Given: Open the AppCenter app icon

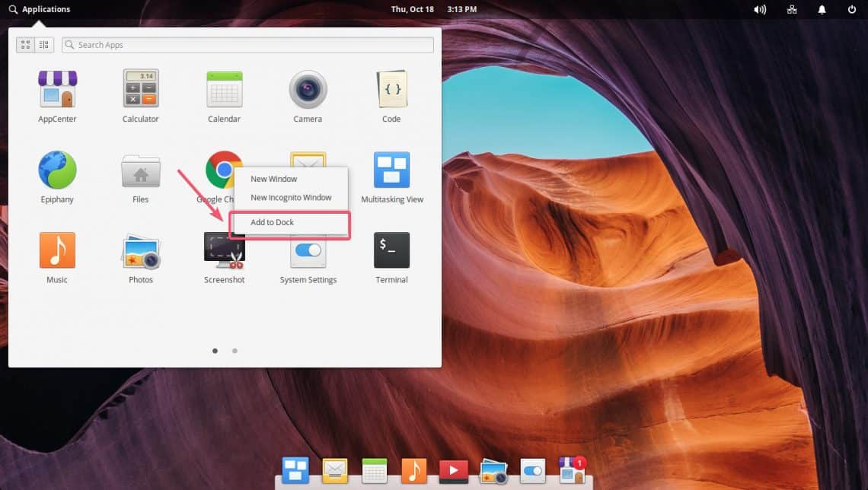Looking at the screenshot, I should click(x=57, y=90).
